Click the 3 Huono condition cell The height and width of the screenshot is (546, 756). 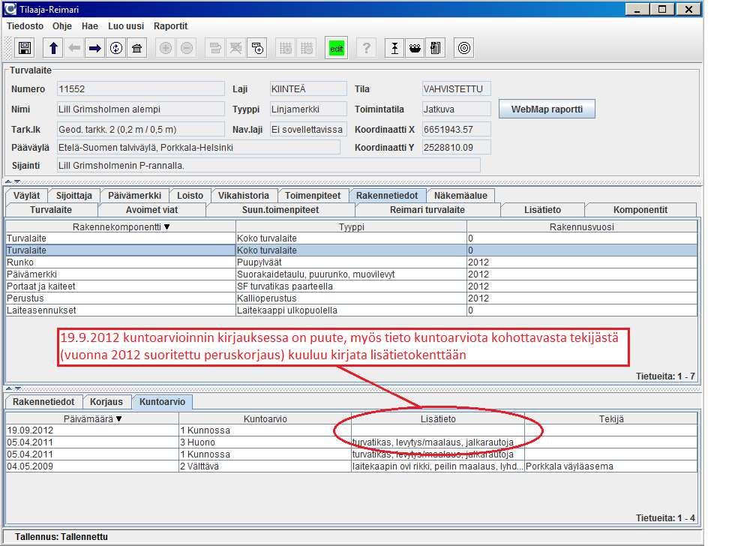[265, 442]
